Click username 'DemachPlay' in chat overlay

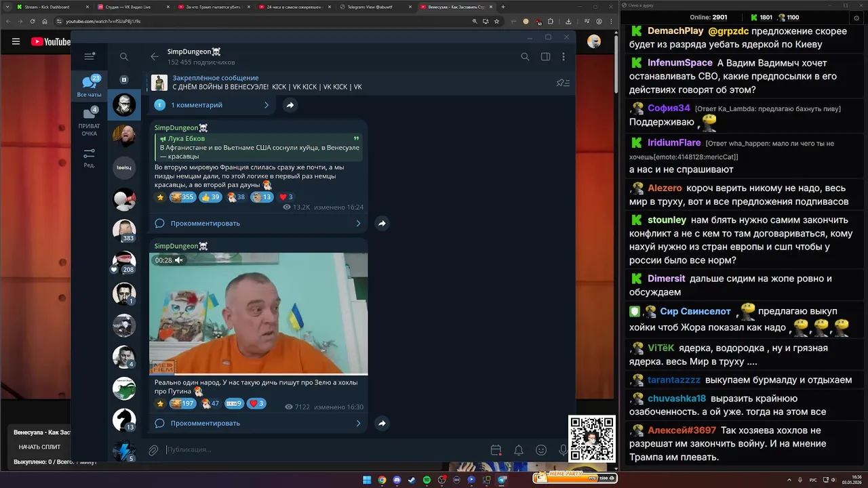tap(675, 31)
